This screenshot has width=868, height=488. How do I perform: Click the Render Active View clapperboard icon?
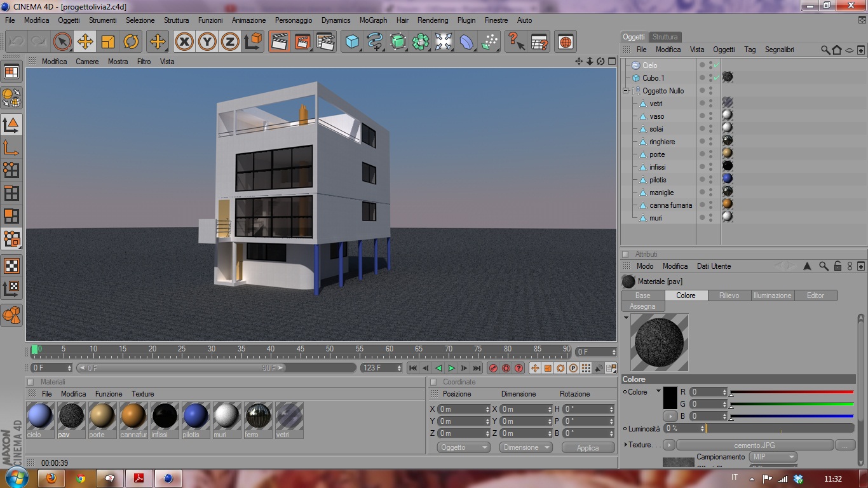click(279, 42)
